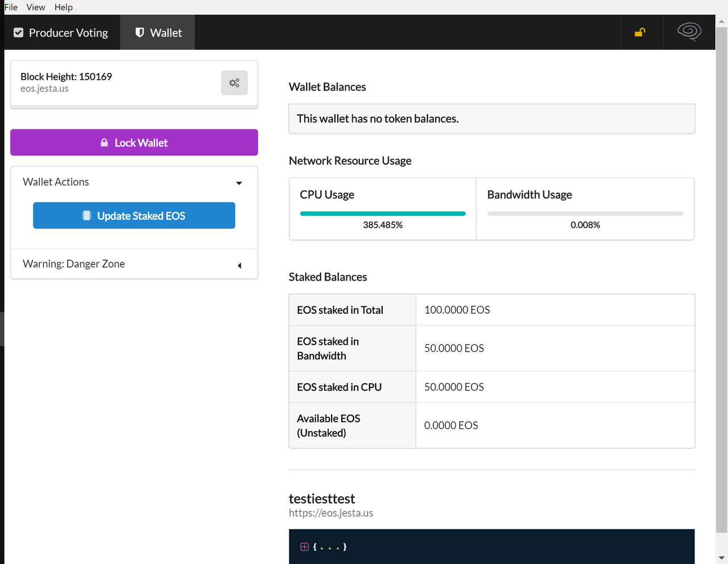Open the Wallet tab
This screenshot has width=728, height=564.
(158, 33)
